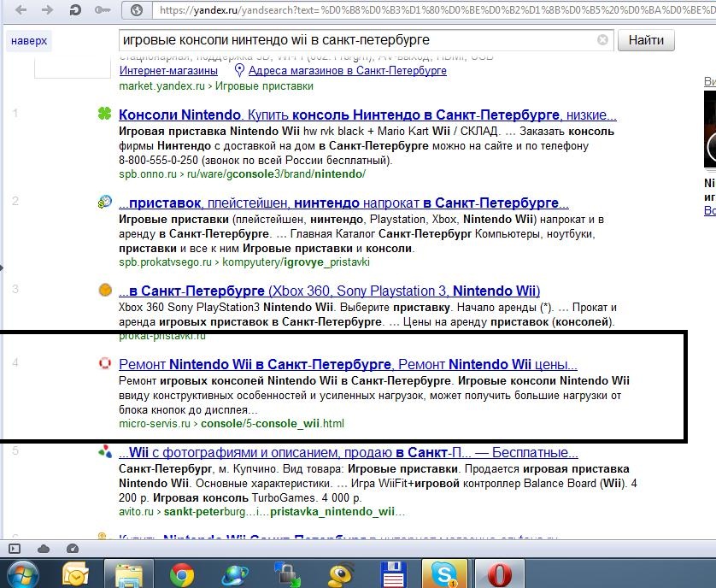Image resolution: width=716 pixels, height=588 pixels.
Task: Click the Avito colored dots favicon
Action: pos(105,451)
